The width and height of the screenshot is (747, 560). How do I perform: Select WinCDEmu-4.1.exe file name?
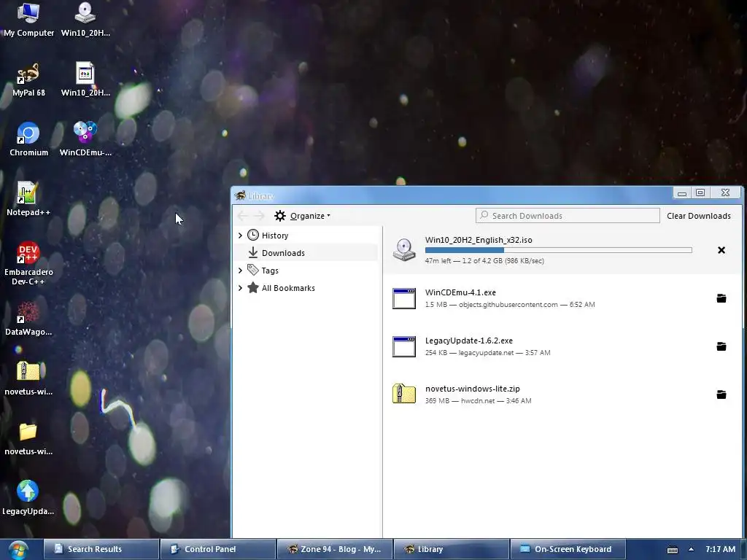point(460,292)
